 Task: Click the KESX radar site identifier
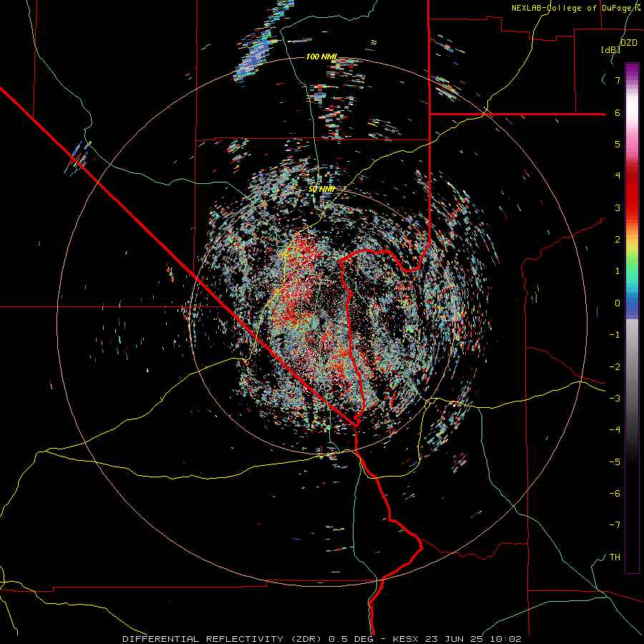pyautogui.click(x=406, y=639)
